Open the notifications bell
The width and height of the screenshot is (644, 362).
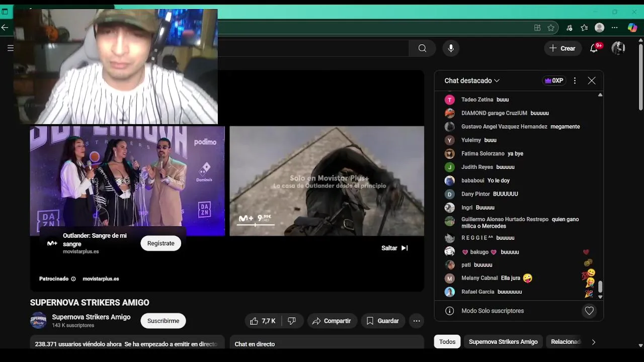[594, 48]
